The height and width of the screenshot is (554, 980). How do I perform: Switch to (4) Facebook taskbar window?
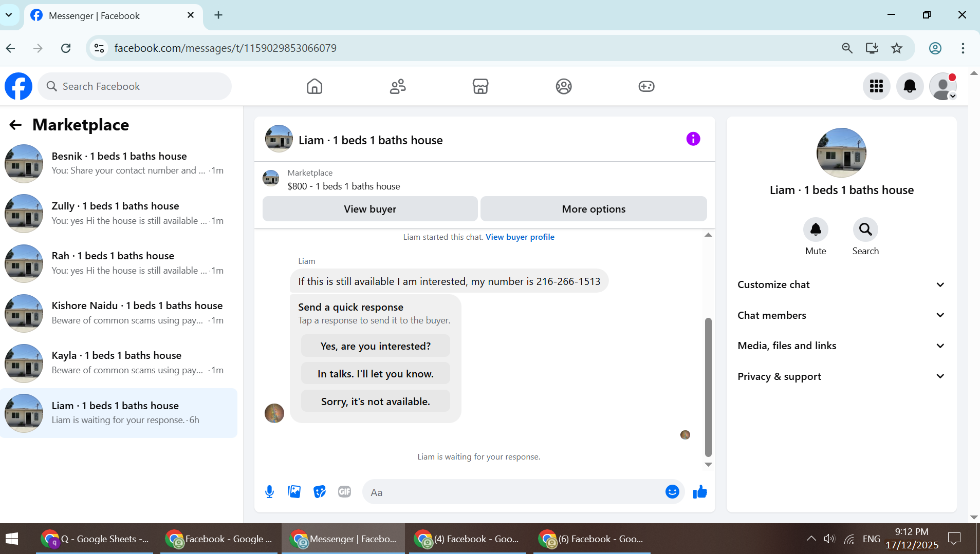pyautogui.click(x=468, y=539)
